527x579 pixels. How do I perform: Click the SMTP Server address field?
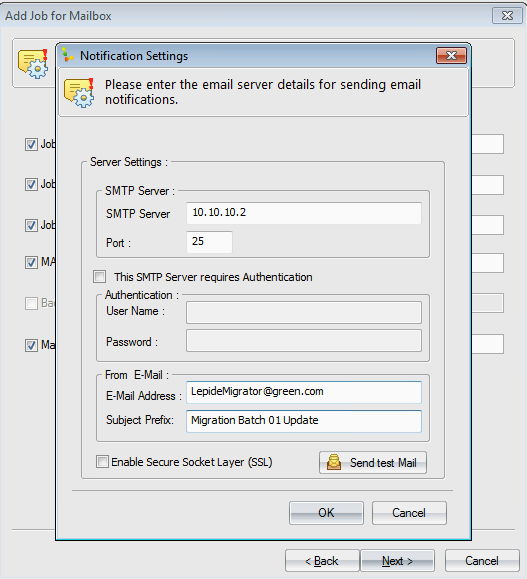[304, 213]
